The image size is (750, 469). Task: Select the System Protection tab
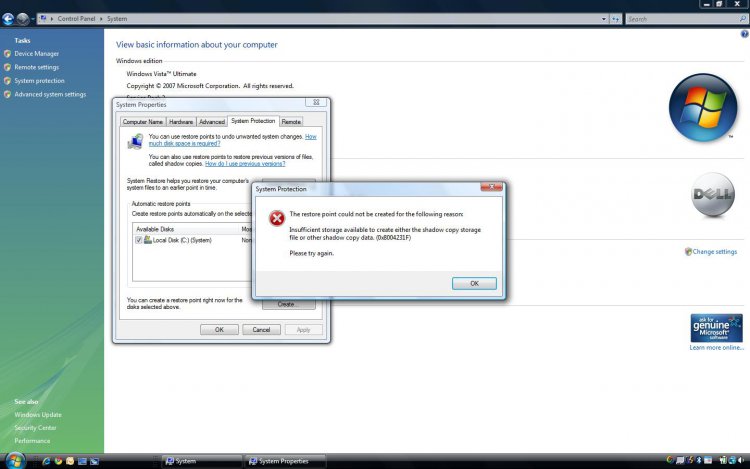point(253,121)
